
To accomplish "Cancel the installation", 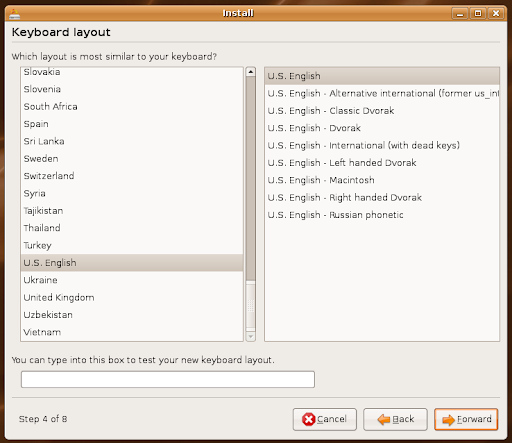I will click(x=325, y=419).
